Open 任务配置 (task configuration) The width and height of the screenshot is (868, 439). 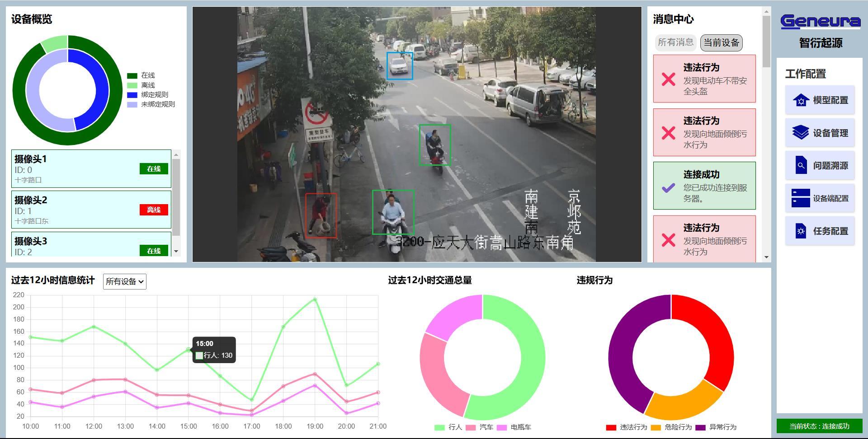click(x=820, y=231)
